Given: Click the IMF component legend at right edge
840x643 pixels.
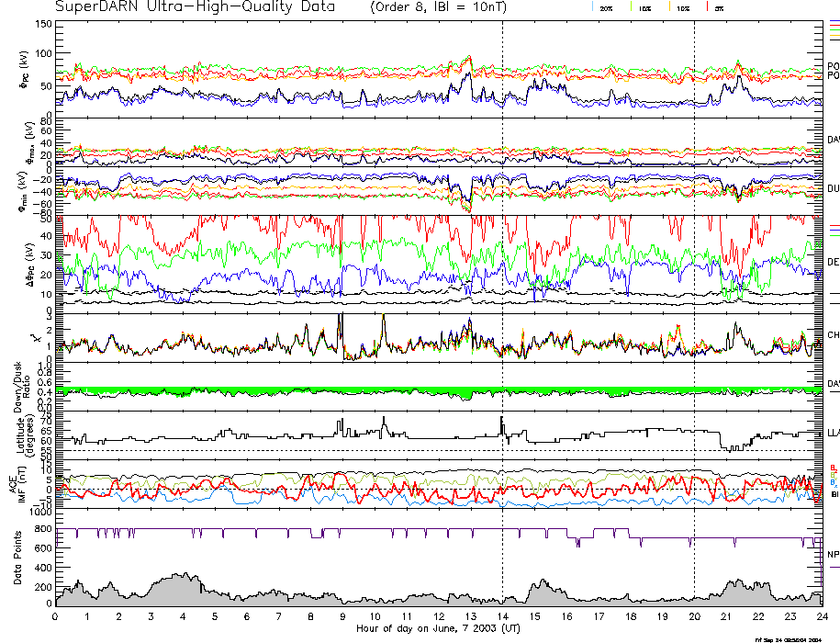Looking at the screenshot, I should (833, 480).
